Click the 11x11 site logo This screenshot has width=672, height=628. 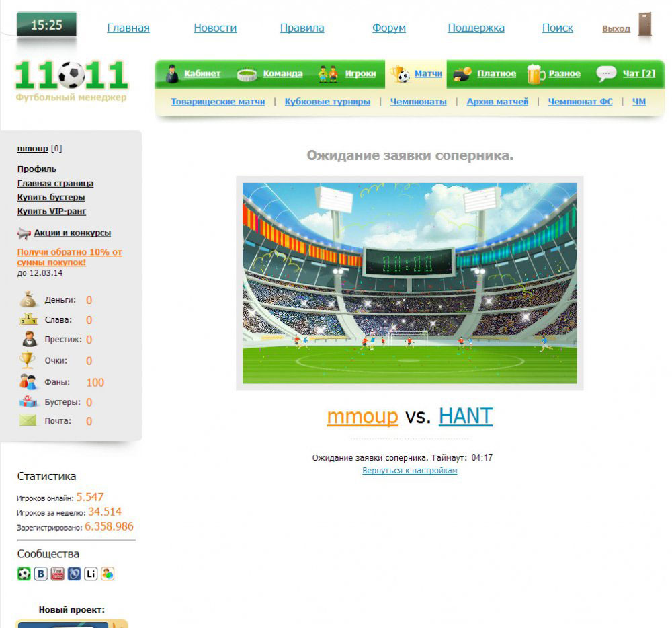click(x=71, y=81)
